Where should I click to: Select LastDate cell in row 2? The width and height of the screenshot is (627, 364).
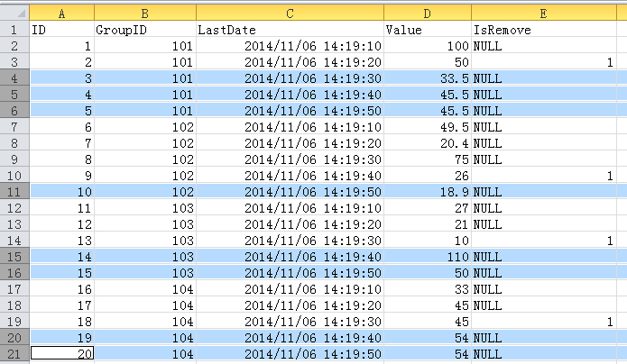point(290,46)
